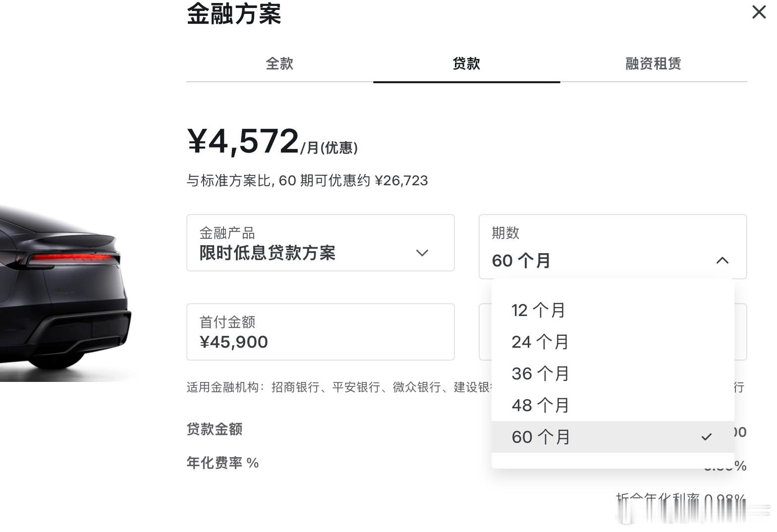Image resolution: width=777 pixels, height=532 pixels.
Task: Close the 金融方案 panel with the X icon
Action: pyautogui.click(x=759, y=12)
